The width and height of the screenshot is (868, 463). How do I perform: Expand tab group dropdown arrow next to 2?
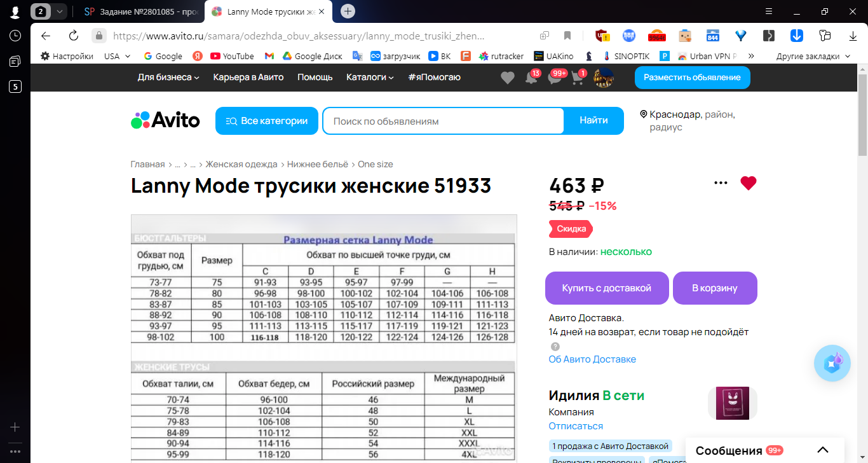59,11
